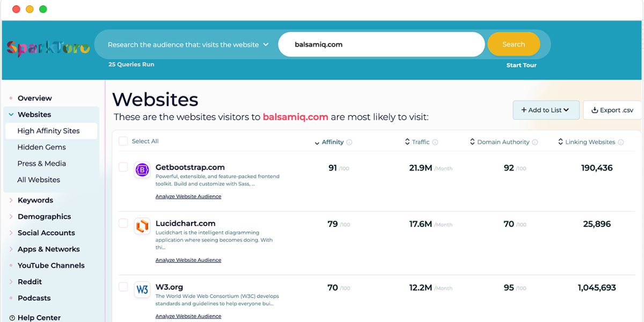Click the yellow Search button
This screenshot has width=644, height=322.
514,45
